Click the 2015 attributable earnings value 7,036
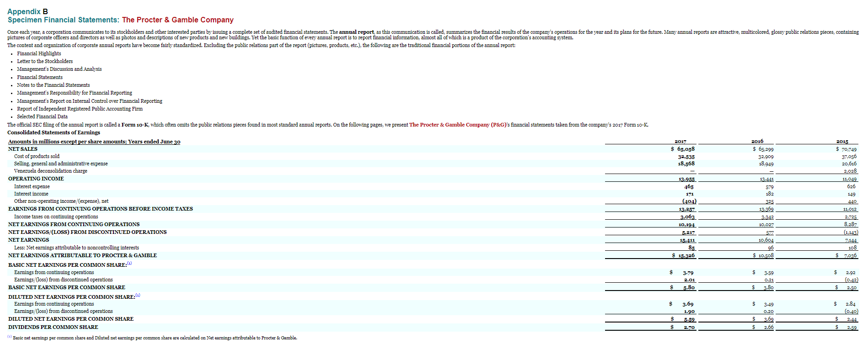Screen dimensions: 868x349 [x=851, y=255]
